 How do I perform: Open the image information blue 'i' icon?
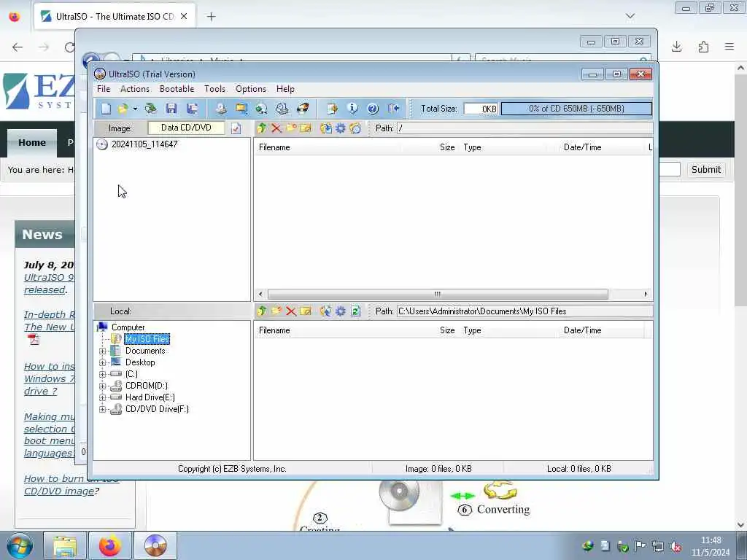pos(352,109)
